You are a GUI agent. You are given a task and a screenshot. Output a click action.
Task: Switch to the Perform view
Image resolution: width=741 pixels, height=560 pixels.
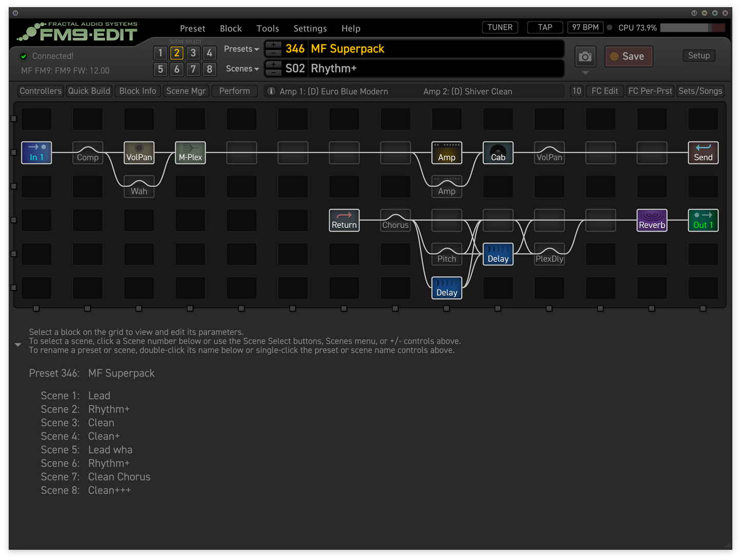pyautogui.click(x=234, y=91)
